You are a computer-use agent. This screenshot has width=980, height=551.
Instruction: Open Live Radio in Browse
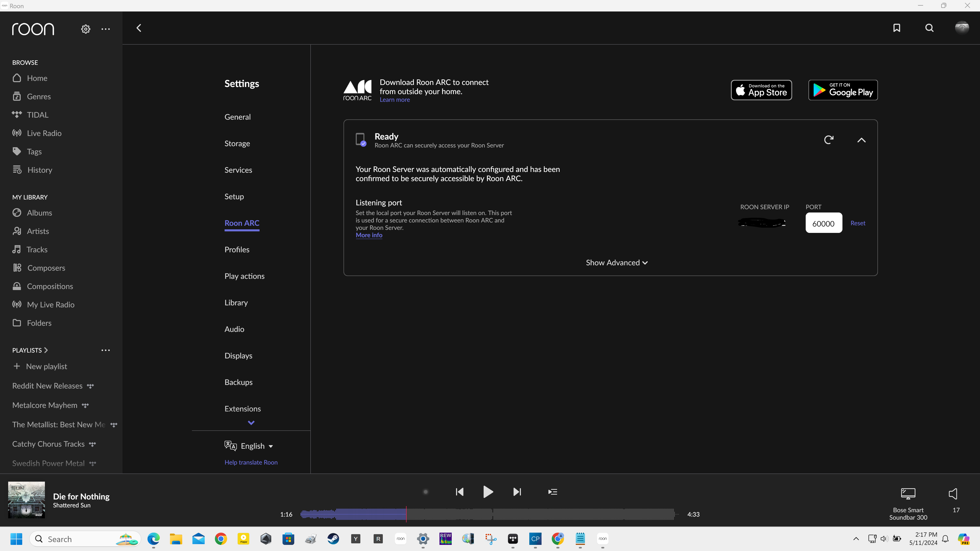pos(36,133)
